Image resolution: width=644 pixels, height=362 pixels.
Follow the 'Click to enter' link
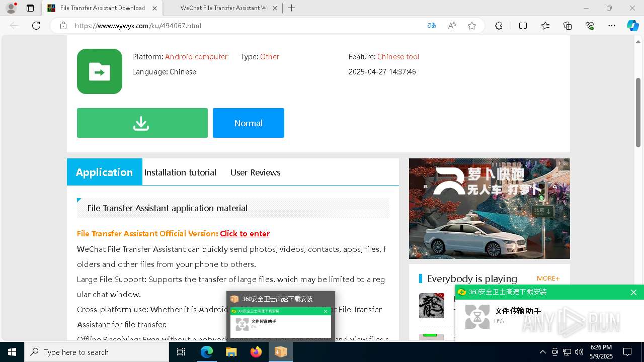245,233
